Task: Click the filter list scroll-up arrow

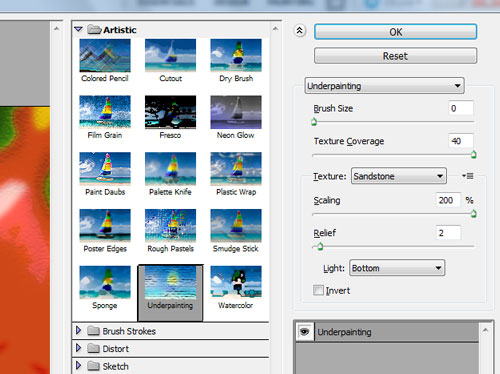Action: (275, 29)
